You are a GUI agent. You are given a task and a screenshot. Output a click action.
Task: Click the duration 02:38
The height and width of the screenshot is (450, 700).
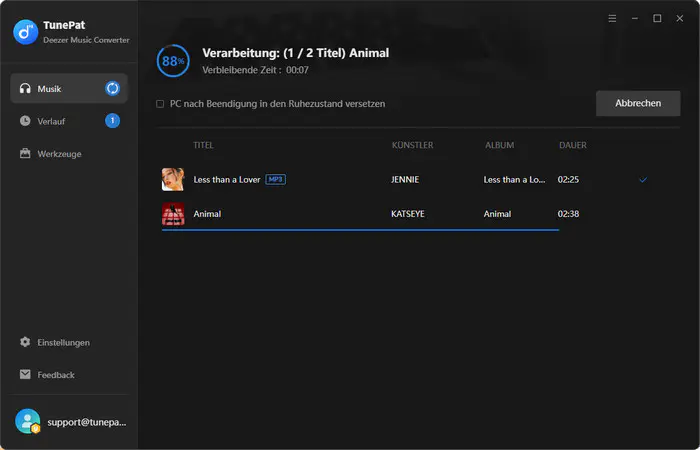pyautogui.click(x=568, y=214)
